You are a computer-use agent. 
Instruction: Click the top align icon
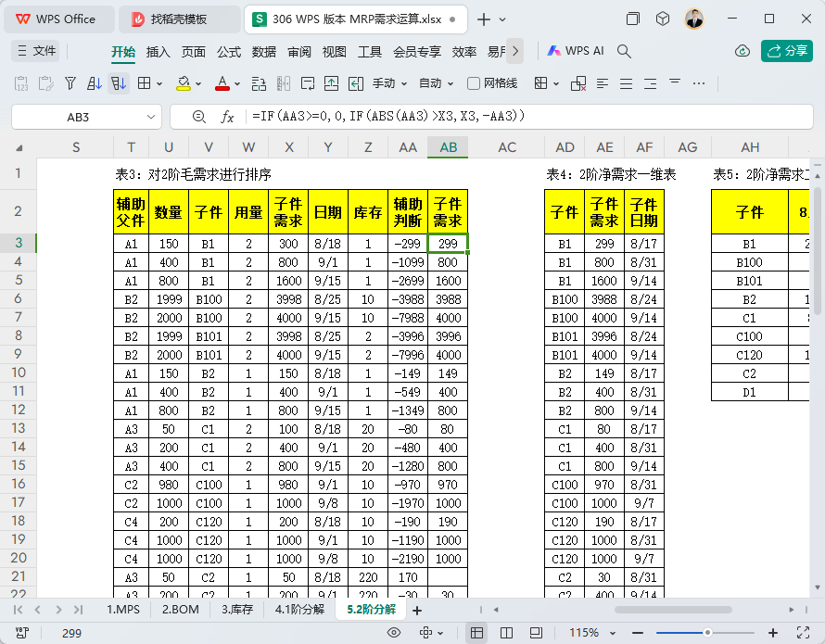click(675, 81)
